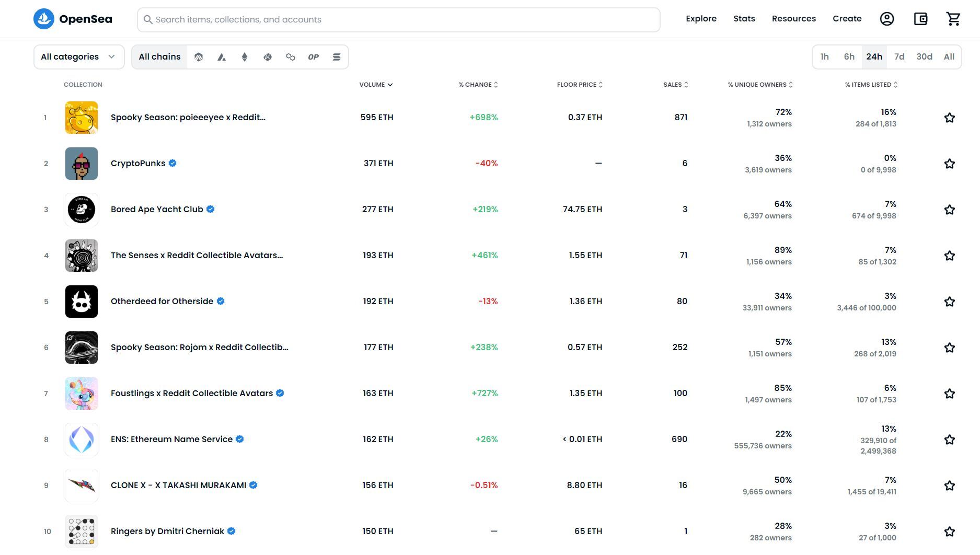The width and height of the screenshot is (980, 555).
Task: Open the Create page
Action: [x=847, y=19]
